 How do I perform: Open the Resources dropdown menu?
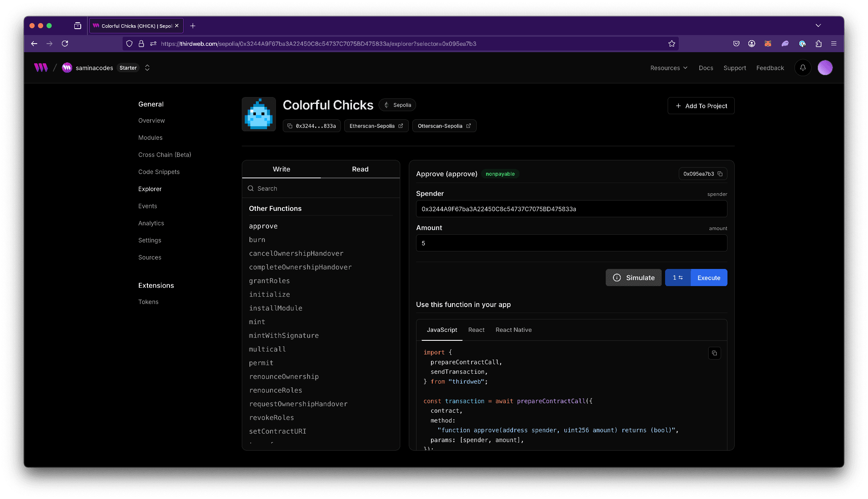pyautogui.click(x=669, y=68)
